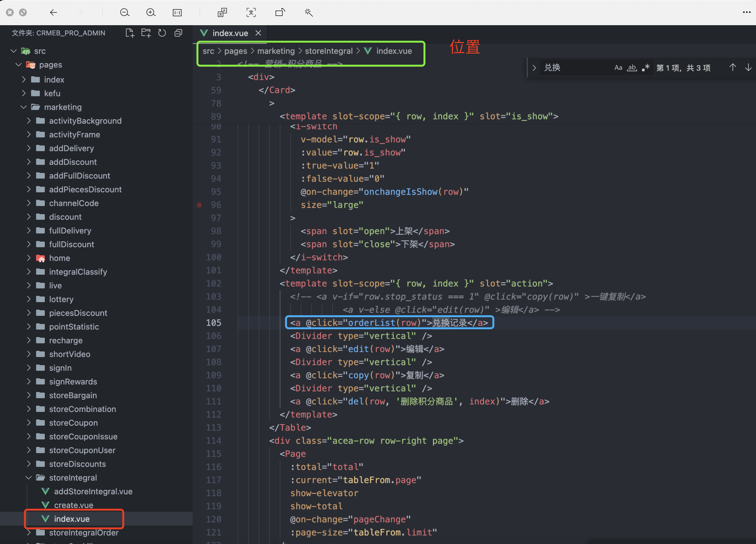The width and height of the screenshot is (756, 544).
Task: Open addStoreIntegral.vue file
Action: 93,491
